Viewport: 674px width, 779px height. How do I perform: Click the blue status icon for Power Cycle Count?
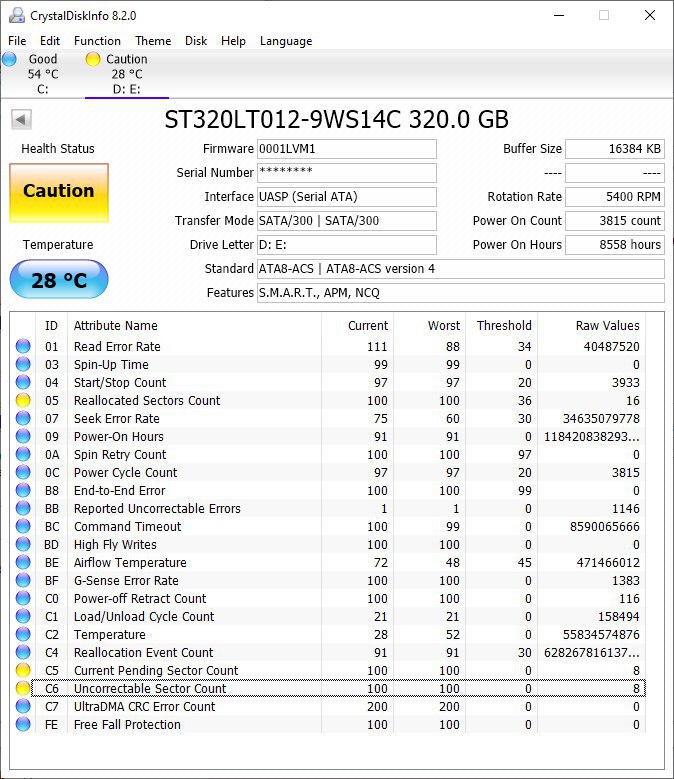tap(23, 472)
